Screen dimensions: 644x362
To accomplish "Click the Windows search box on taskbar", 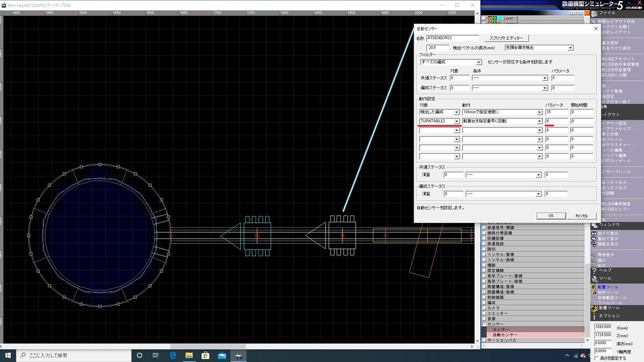I will (73, 355).
